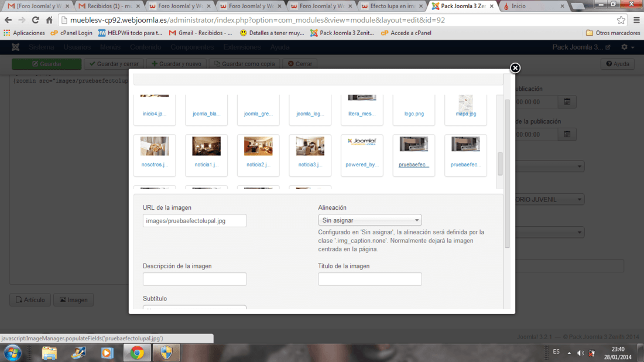644x362 pixels.
Task: Click Guardar y nuevo button
Action: (x=176, y=64)
